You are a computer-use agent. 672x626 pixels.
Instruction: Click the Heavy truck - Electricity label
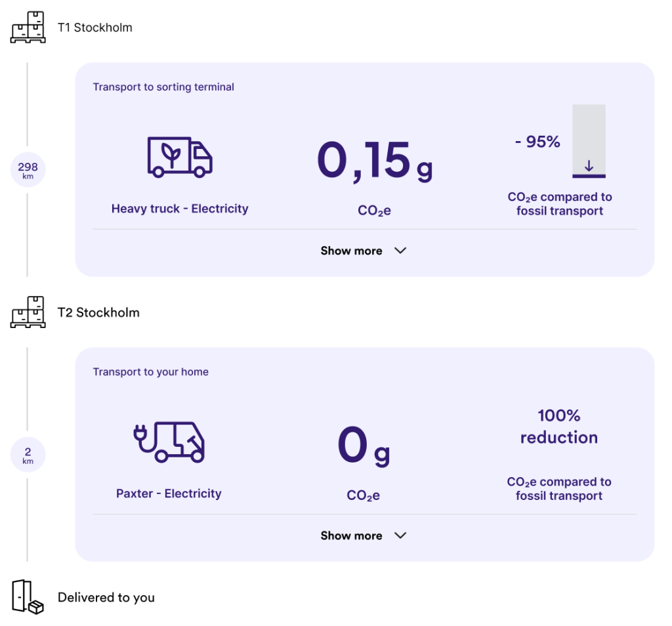(x=180, y=209)
